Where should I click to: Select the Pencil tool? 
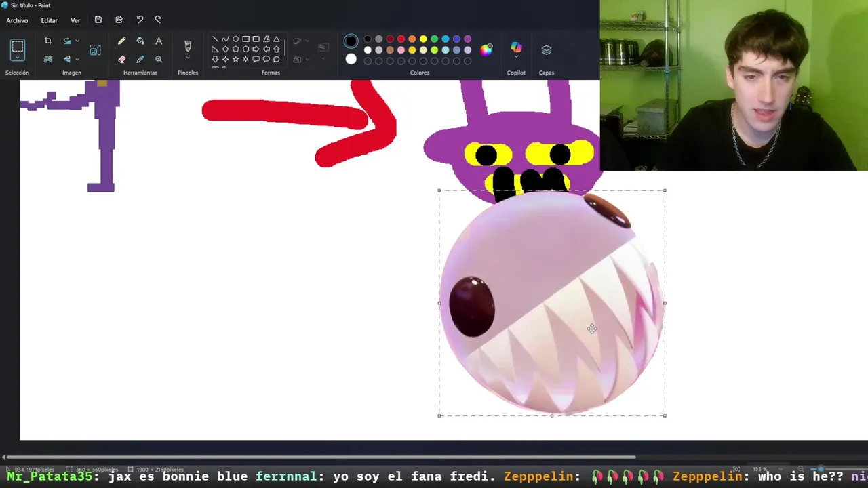click(121, 41)
